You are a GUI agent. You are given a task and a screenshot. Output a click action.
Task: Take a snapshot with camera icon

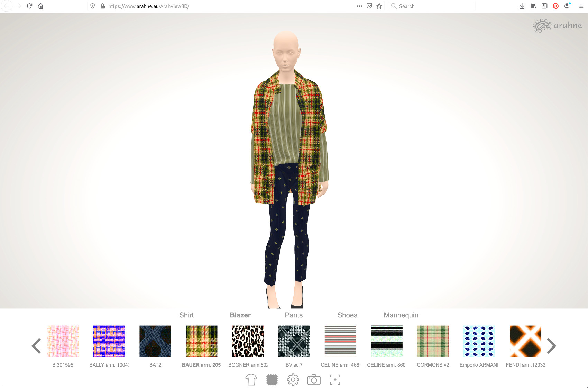click(314, 380)
